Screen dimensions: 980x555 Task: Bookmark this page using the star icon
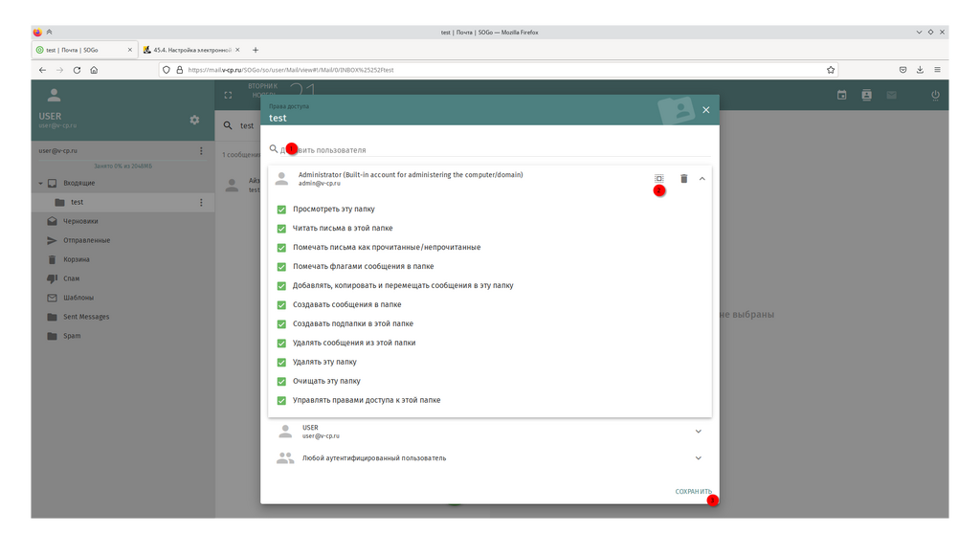831,70
